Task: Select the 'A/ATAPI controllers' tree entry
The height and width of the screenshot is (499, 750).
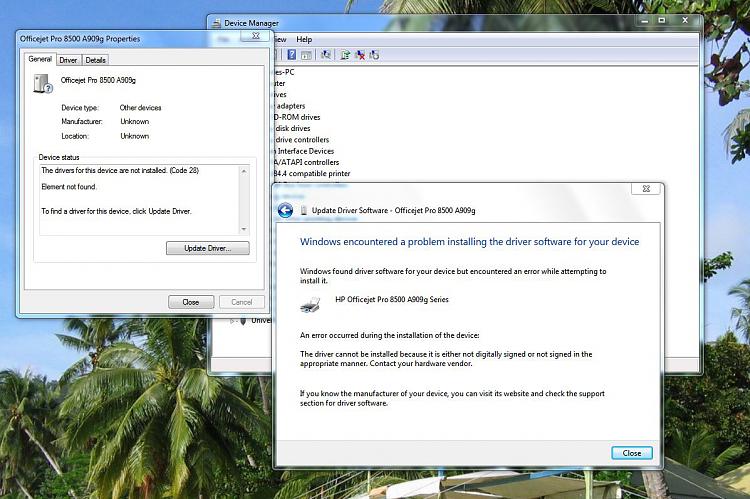Action: [307, 163]
